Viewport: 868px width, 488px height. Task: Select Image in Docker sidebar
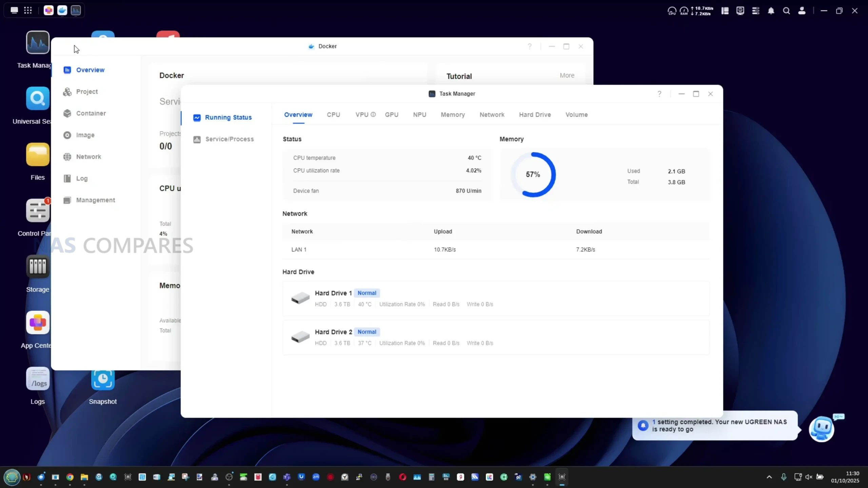point(85,135)
